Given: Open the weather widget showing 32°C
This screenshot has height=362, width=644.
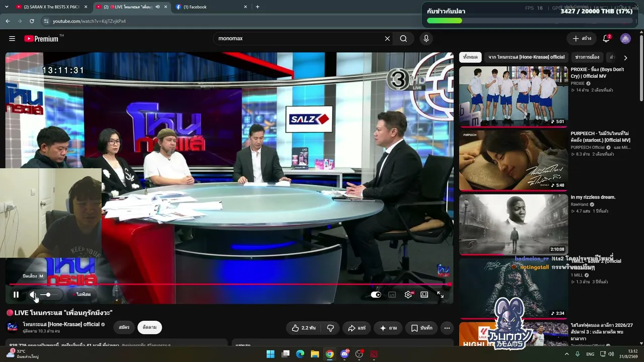Looking at the screenshot, I should click(23, 354).
